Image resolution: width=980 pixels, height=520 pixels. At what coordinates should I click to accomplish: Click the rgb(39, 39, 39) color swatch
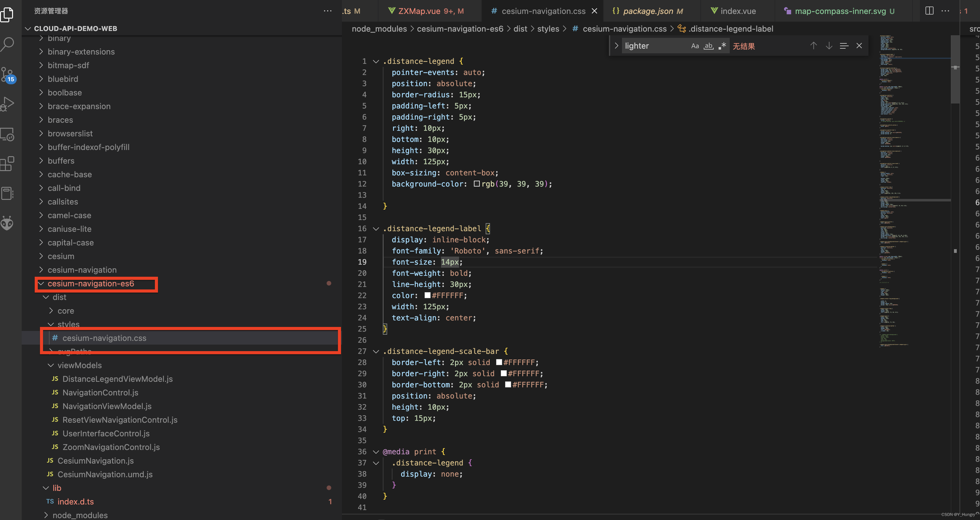476,184
